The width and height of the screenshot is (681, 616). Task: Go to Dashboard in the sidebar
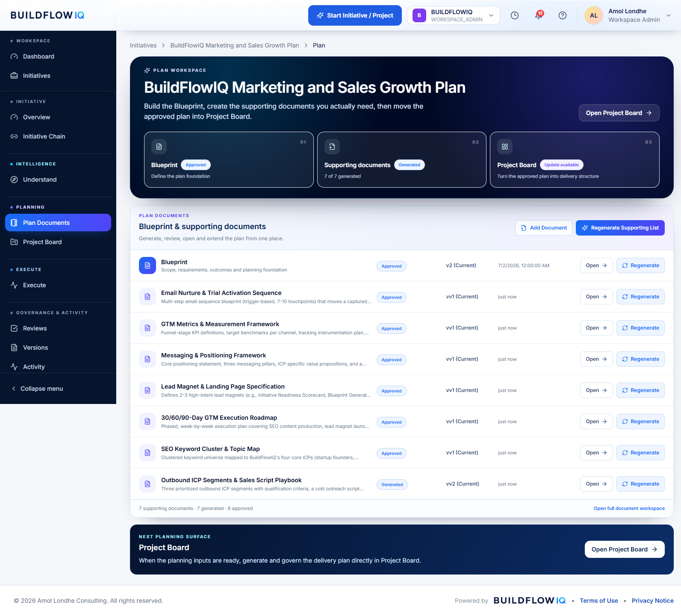[x=58, y=56]
